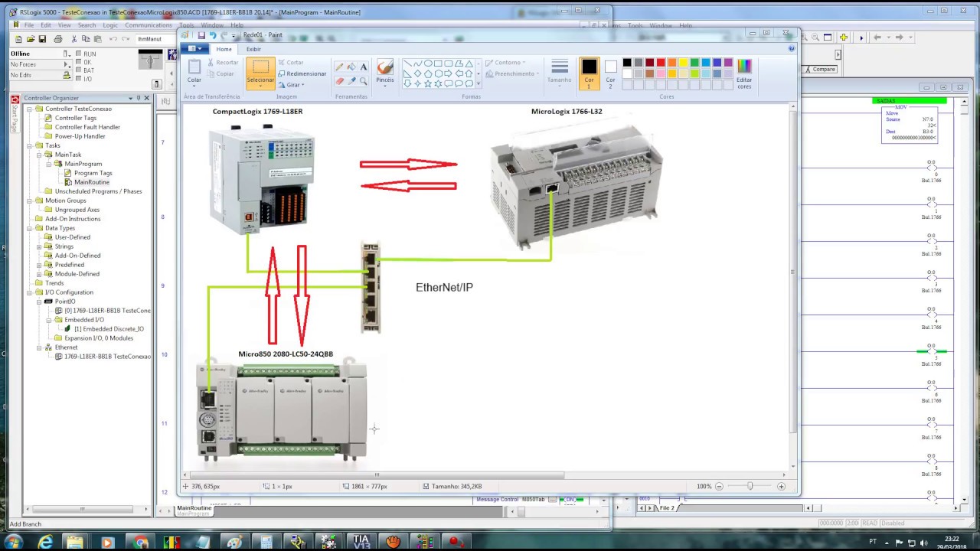980x551 pixels.
Task: Click Cortar crop tool in Imagem group
Action: (291, 62)
